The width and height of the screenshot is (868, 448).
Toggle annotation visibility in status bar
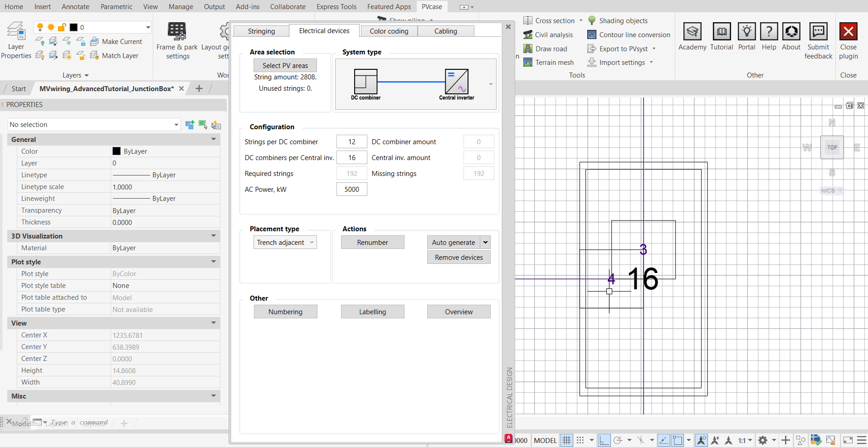(701, 440)
